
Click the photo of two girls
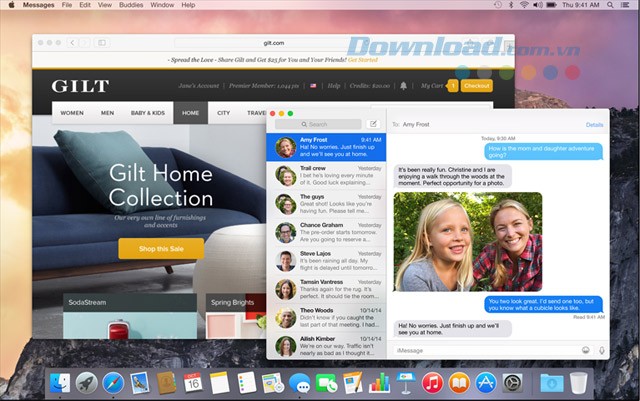468,241
